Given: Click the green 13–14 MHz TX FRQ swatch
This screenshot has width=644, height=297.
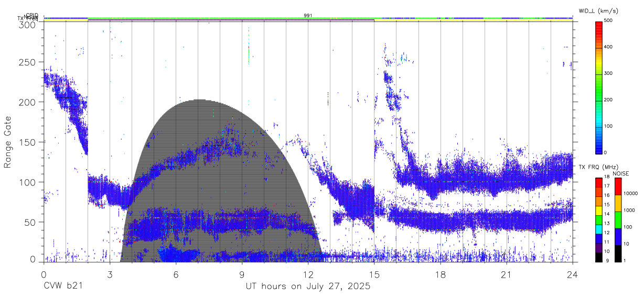Looking at the screenshot, I should 598,219.
